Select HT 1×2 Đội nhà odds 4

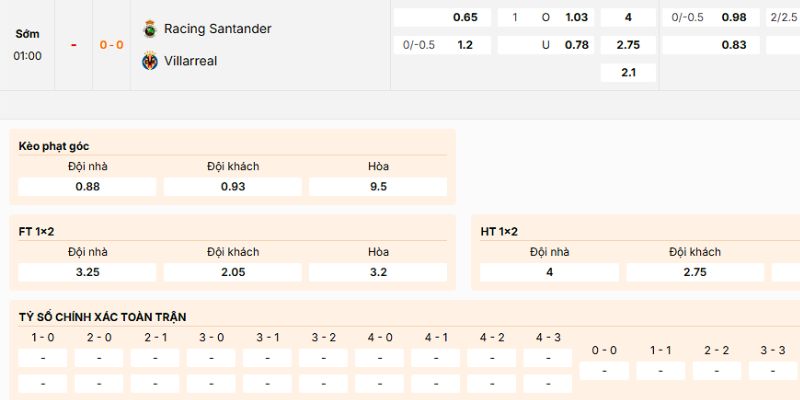pyautogui.click(x=549, y=271)
